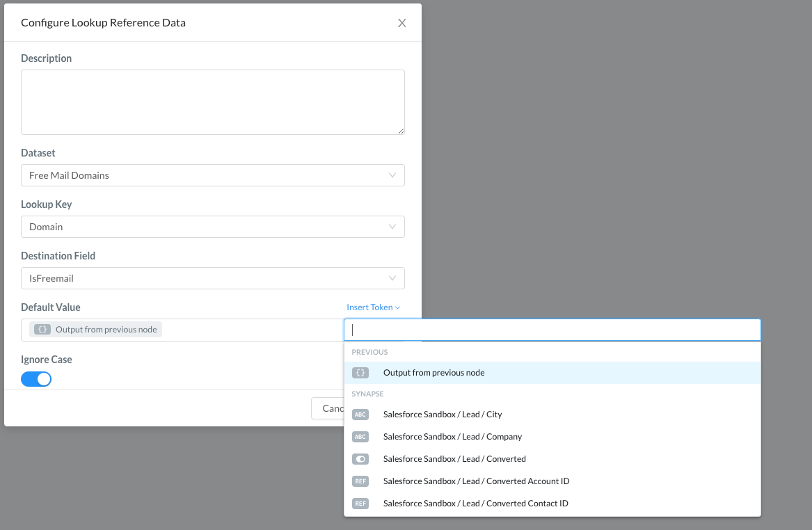Screen dimensions: 812x530
Task: Click the Ignore Case label
Action: [x=47, y=360]
